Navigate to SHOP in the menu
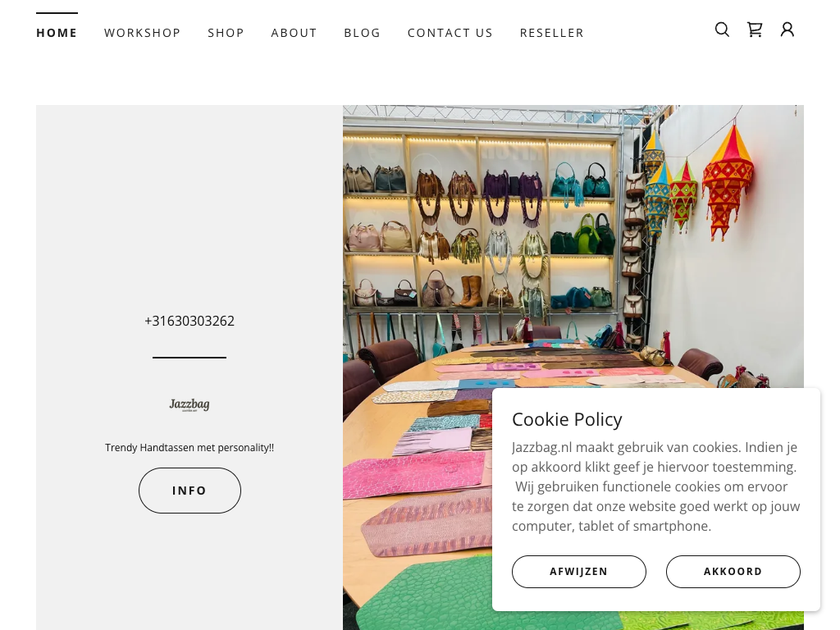The width and height of the screenshot is (840, 630). pos(226,33)
